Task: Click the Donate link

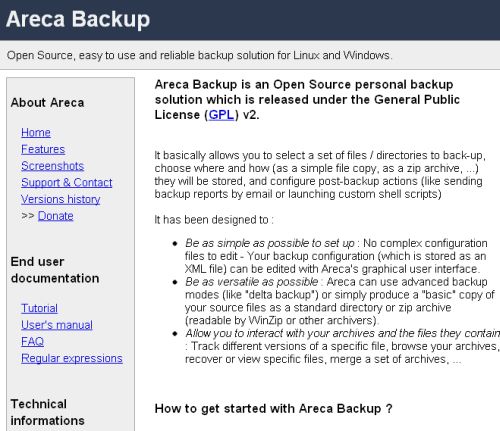Action: tap(56, 216)
